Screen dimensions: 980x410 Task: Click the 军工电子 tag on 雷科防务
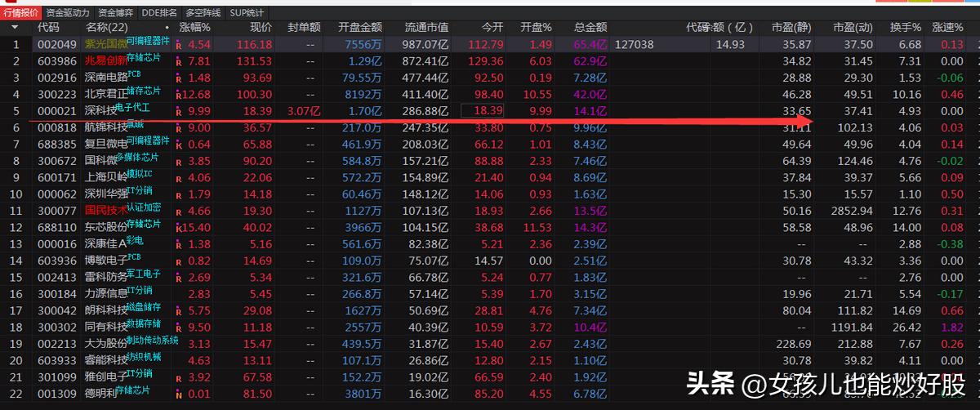click(x=145, y=274)
